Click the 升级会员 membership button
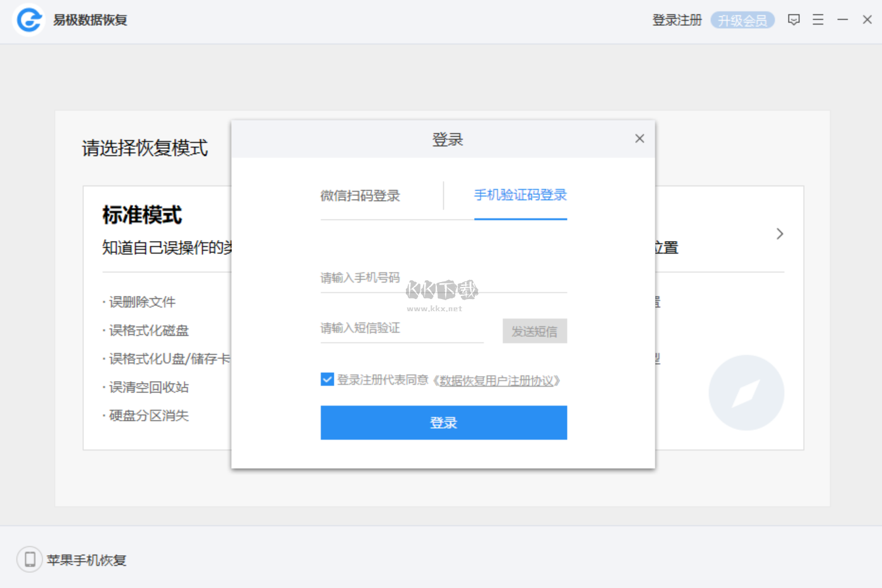The image size is (882, 588). [742, 20]
